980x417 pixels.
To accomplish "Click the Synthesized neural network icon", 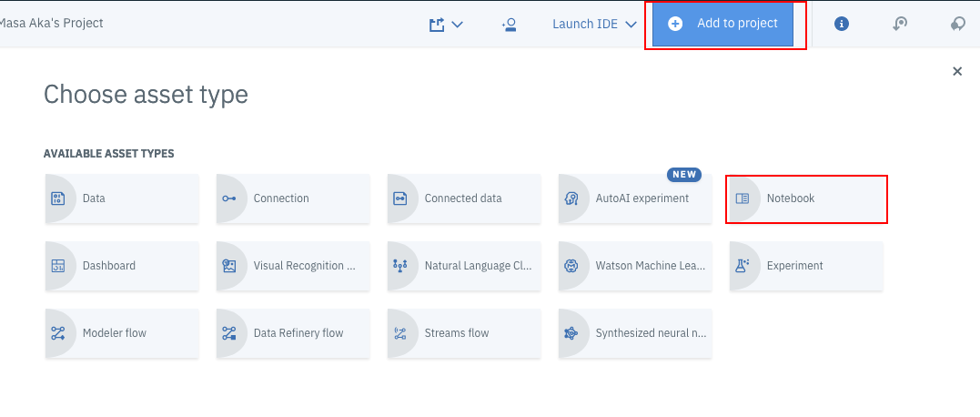I will (571, 333).
